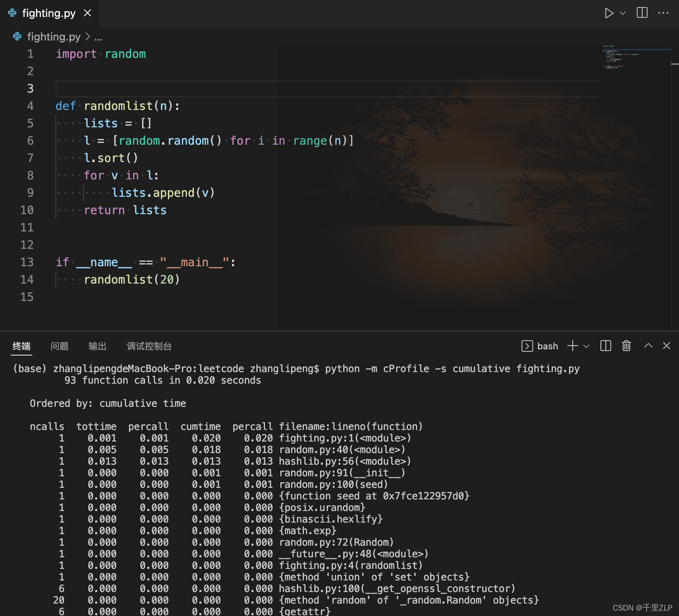The width and height of the screenshot is (679, 616).
Task: Click '{binascii.hexlify}' terminal row
Action: pos(331,519)
